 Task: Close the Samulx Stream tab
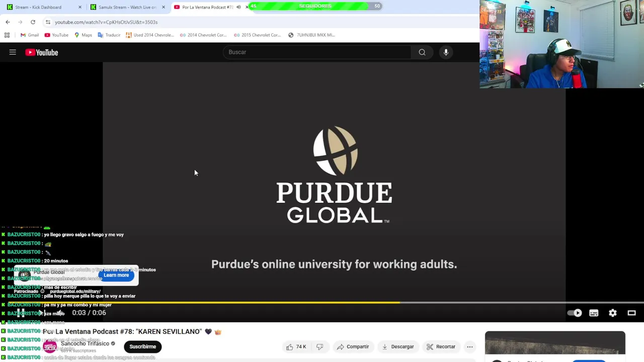(164, 7)
